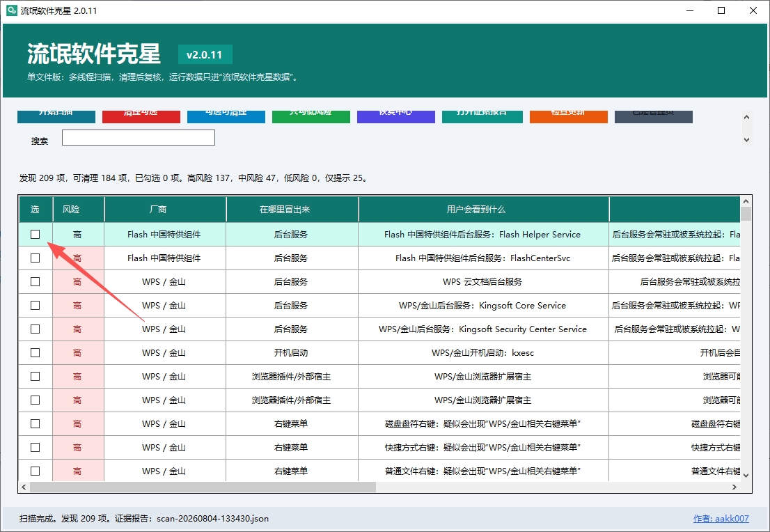Click the v2.0.11 version badge

point(205,54)
